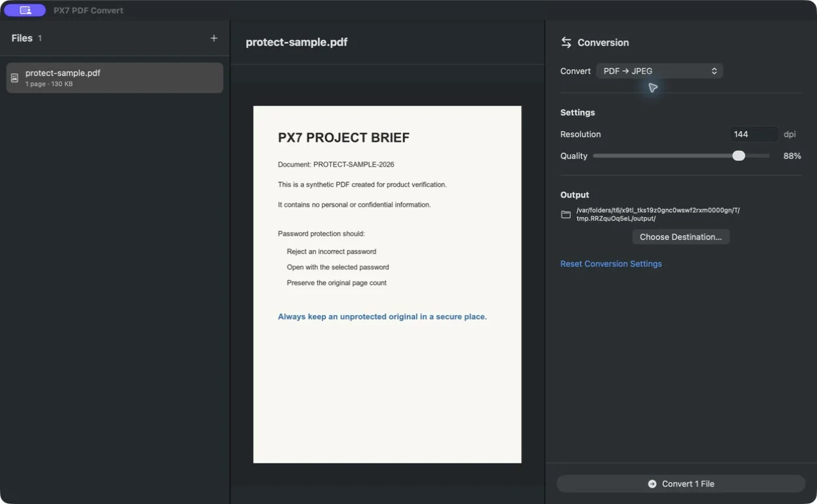This screenshot has height=504, width=817.
Task: Click the PDF file icon beside protect-sample.pdf
Action: pyautogui.click(x=14, y=78)
